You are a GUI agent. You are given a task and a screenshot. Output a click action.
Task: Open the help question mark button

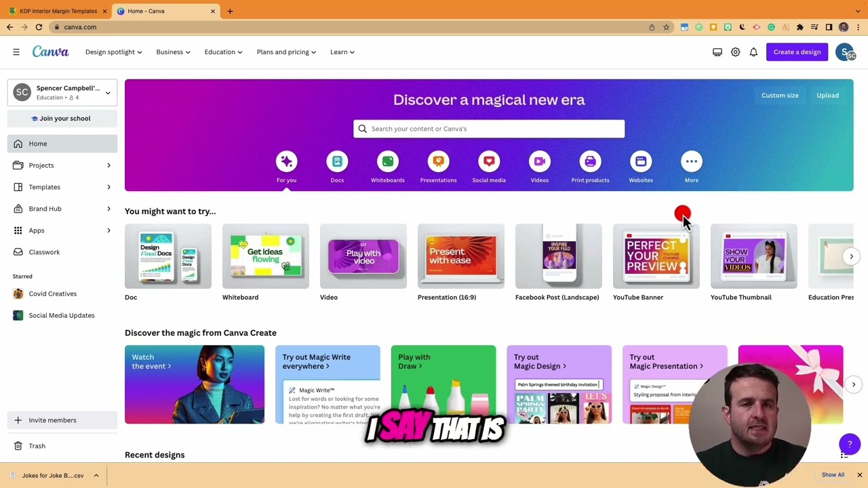pyautogui.click(x=849, y=445)
